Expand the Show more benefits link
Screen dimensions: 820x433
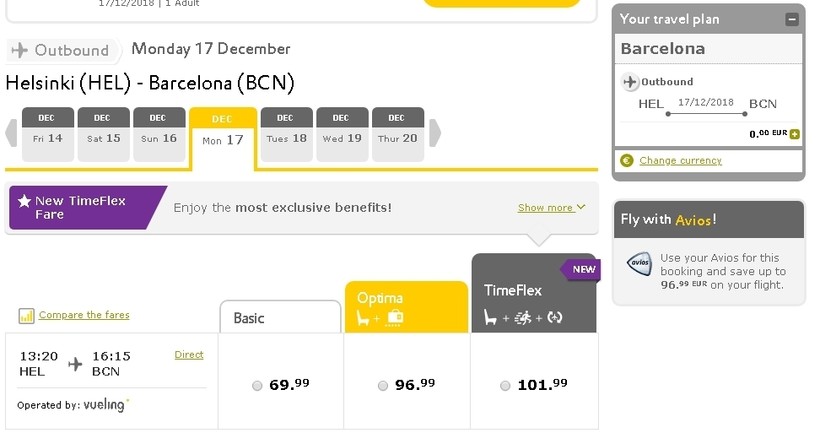point(551,208)
